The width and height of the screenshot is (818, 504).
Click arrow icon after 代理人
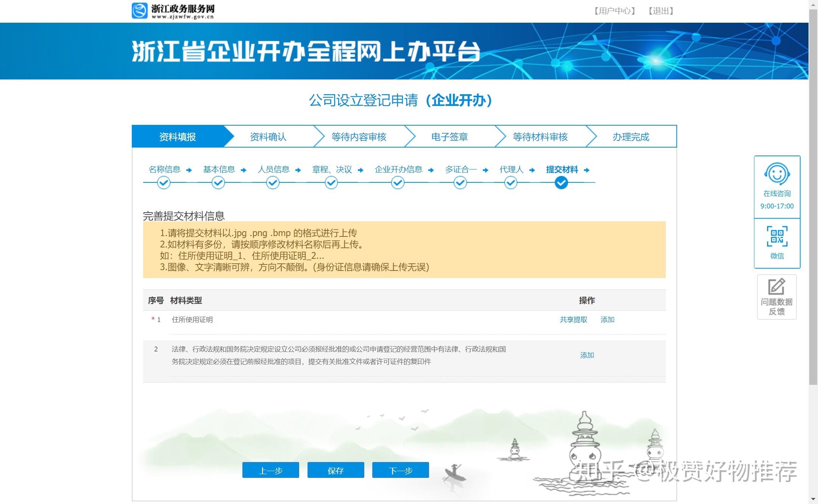(532, 170)
